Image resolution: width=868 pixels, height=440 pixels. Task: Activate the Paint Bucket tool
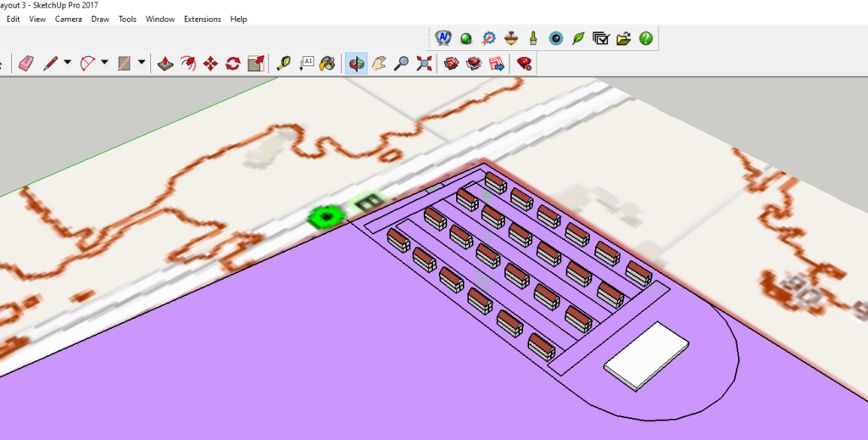(327, 64)
